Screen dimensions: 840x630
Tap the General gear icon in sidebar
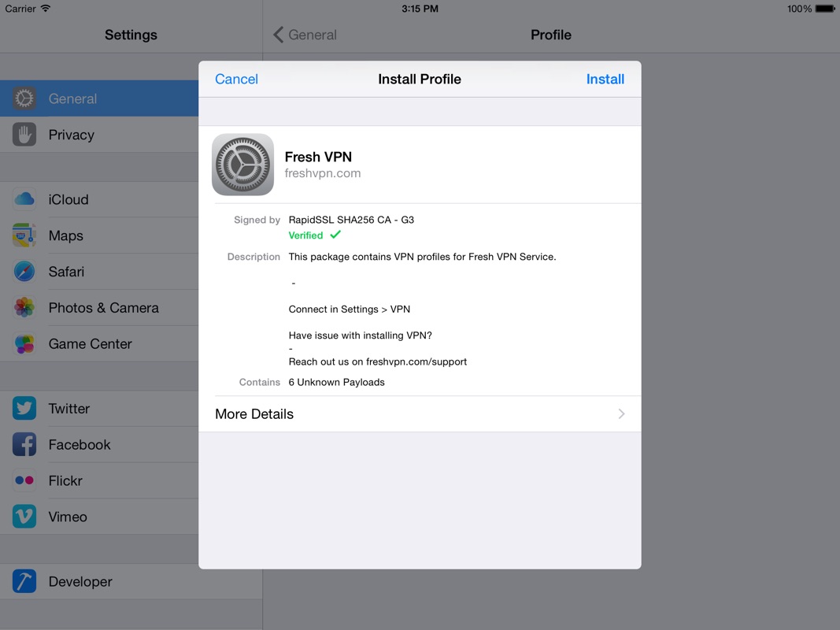coord(24,98)
